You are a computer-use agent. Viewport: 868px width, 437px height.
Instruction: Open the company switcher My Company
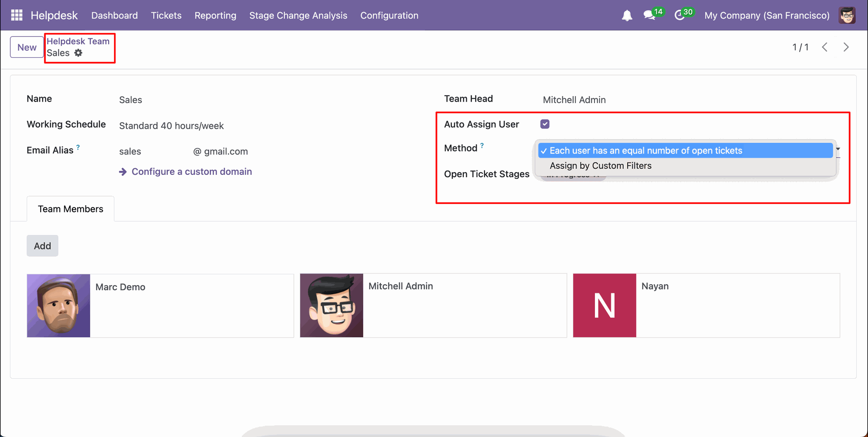pyautogui.click(x=767, y=15)
